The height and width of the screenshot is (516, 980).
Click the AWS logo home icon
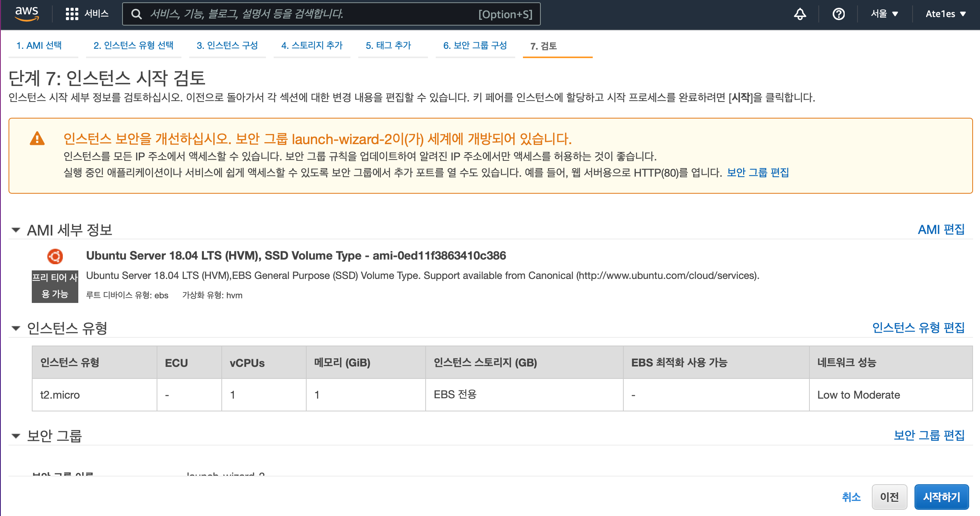click(26, 14)
